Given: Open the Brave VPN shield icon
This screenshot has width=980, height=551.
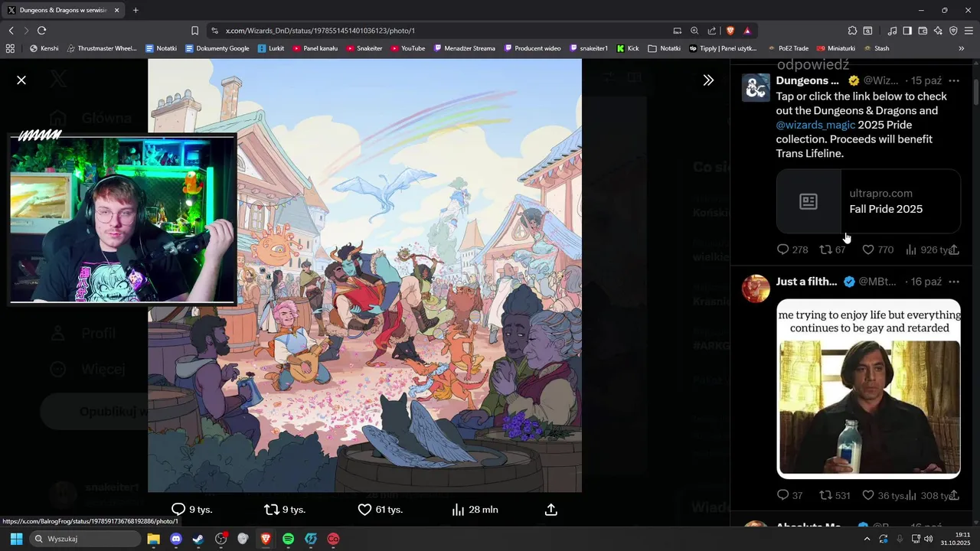Looking at the screenshot, I should [x=953, y=31].
